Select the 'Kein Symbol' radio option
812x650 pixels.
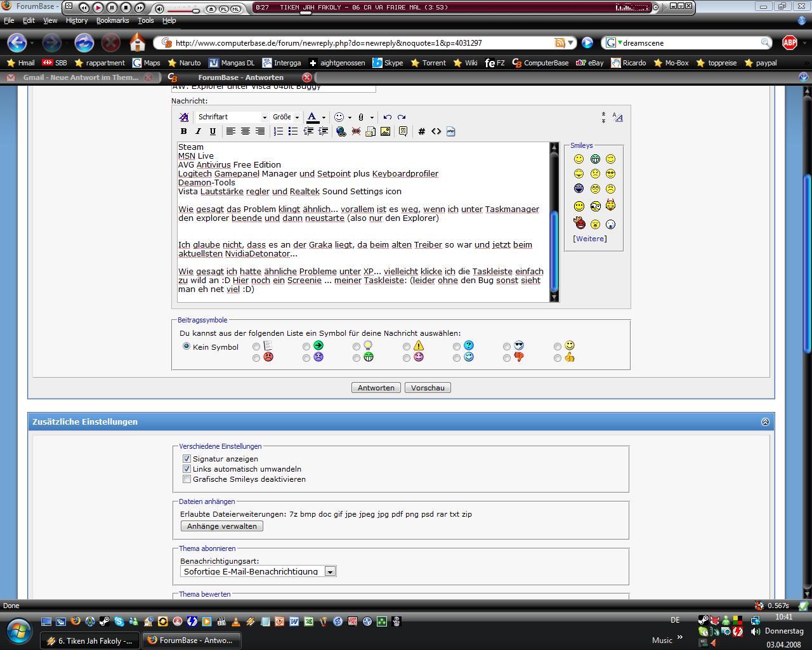[x=187, y=347]
